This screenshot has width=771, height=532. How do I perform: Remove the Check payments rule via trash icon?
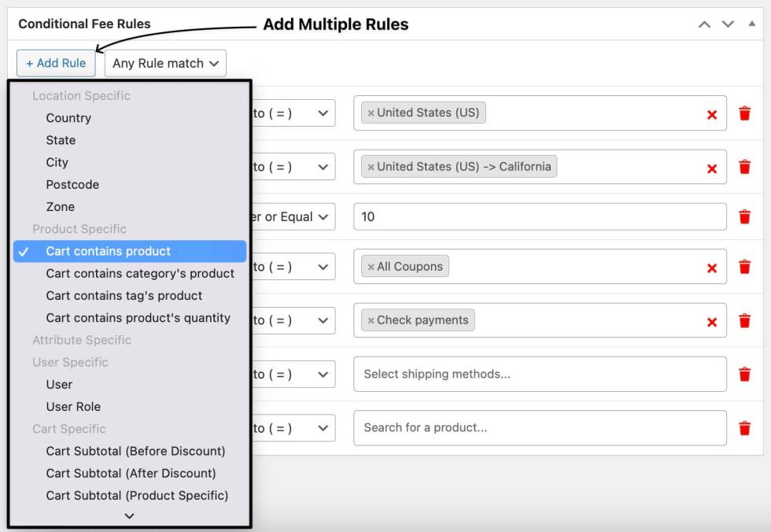point(744,320)
